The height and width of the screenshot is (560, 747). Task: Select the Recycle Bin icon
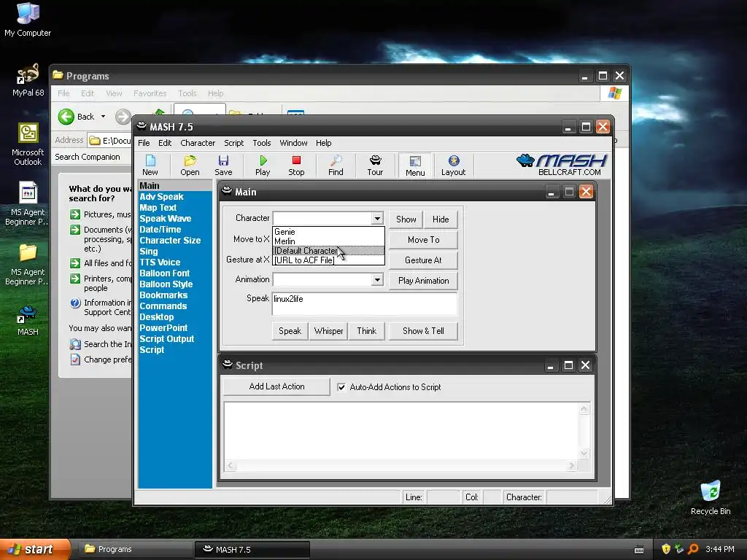pos(711,497)
